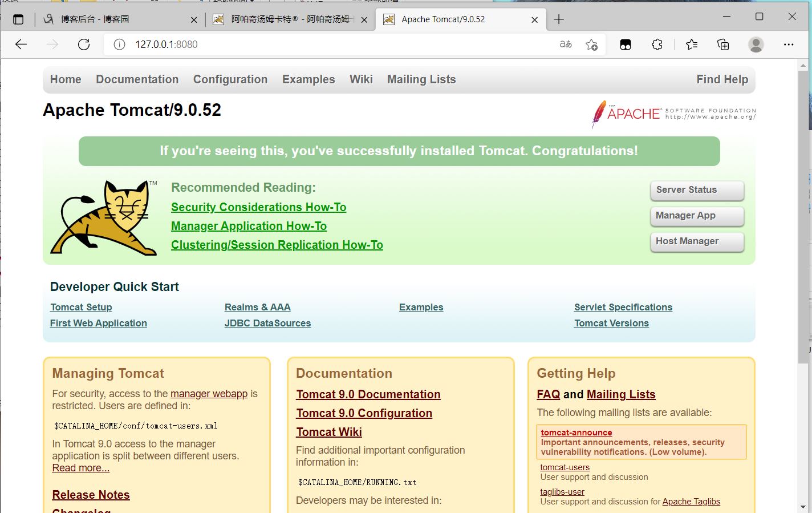812x513 pixels.
Task: Open Wiki in Tomcat navigation bar
Action: coord(361,79)
